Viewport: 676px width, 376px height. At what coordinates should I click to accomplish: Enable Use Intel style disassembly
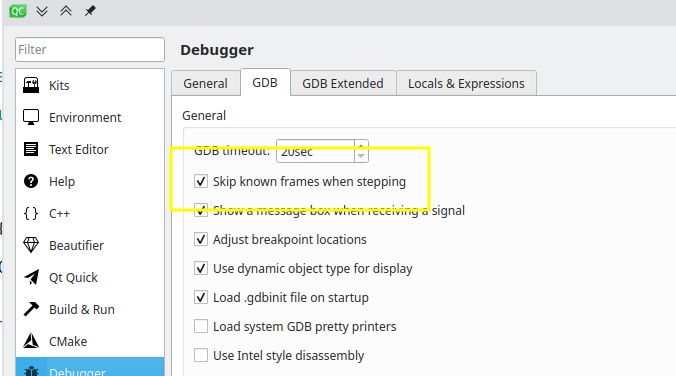pyautogui.click(x=201, y=355)
